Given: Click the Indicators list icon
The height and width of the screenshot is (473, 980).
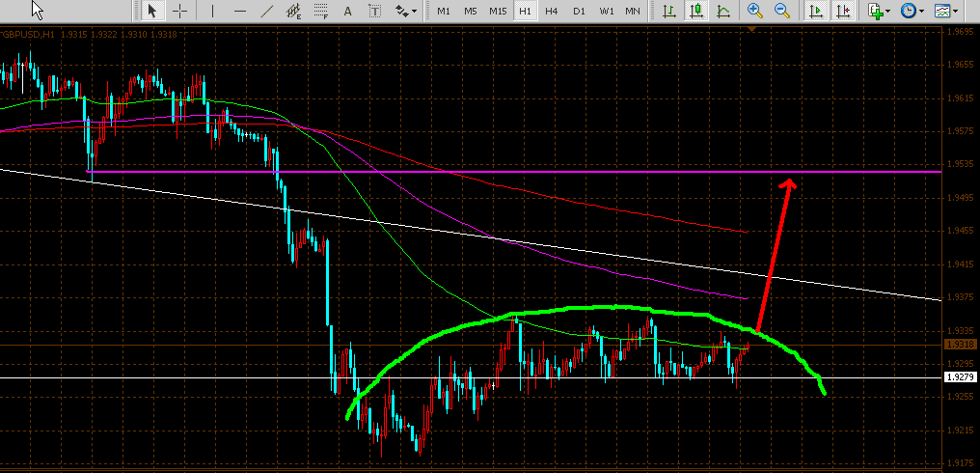Looking at the screenshot, I should pos(876,11).
